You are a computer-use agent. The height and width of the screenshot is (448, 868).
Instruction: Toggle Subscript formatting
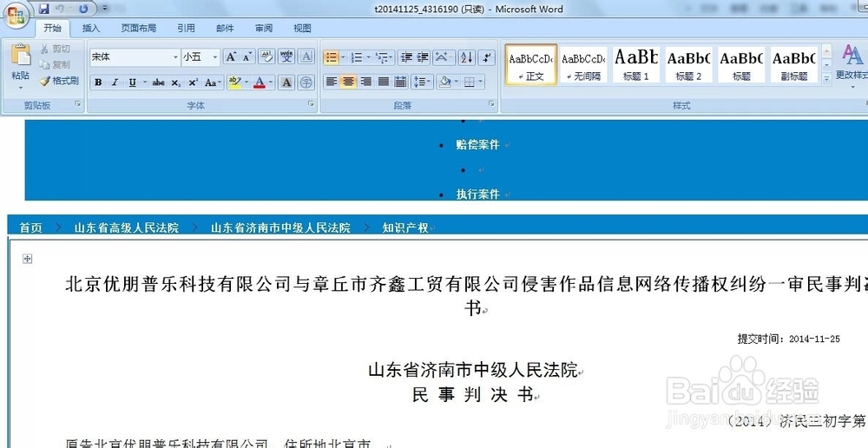[175, 82]
